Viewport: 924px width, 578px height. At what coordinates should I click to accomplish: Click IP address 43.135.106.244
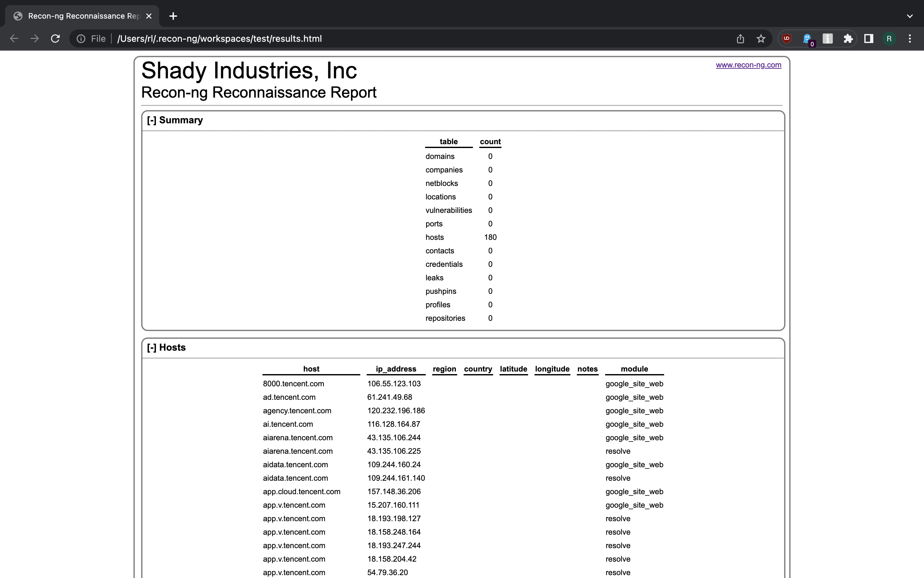(x=394, y=438)
